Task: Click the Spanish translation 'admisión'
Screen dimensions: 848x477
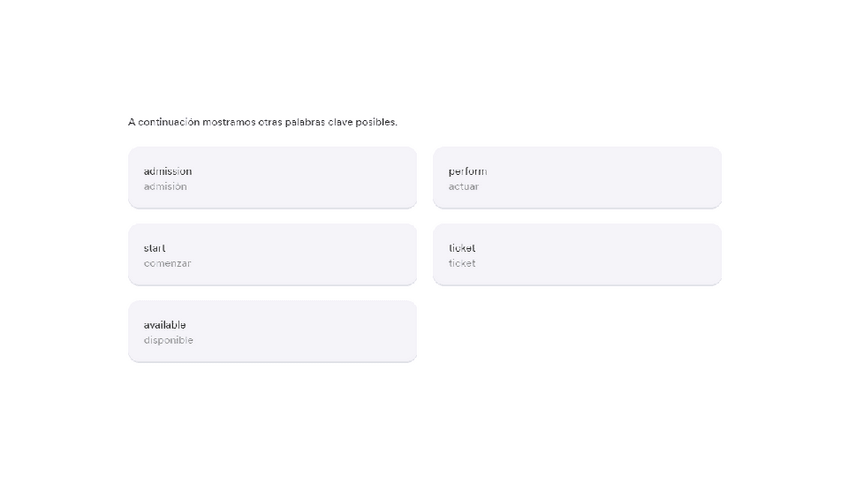Action: click(165, 187)
